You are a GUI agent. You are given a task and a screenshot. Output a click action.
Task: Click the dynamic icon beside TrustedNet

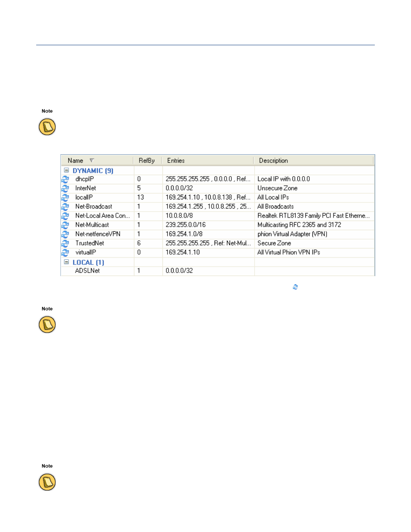click(x=65, y=243)
